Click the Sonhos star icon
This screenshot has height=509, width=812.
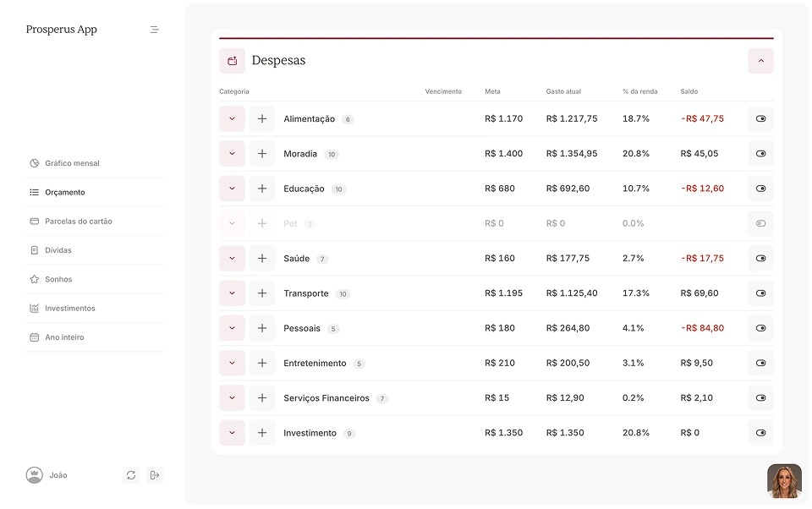[x=34, y=279]
